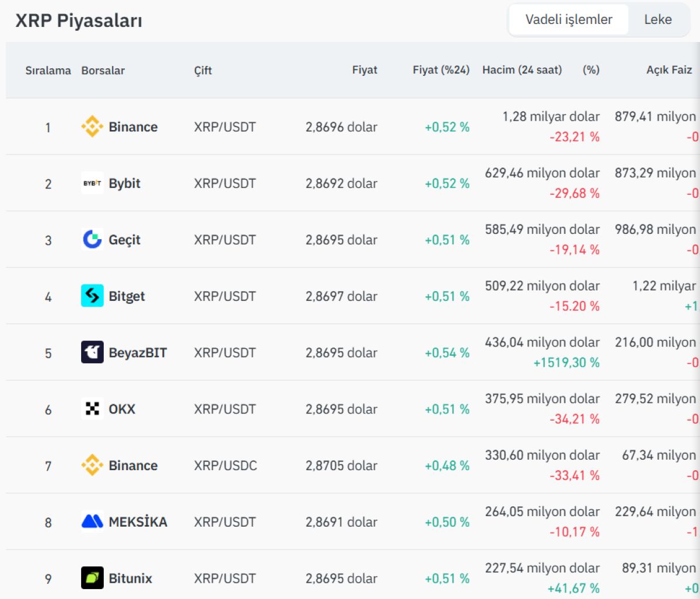Click the Bybit exchange logo
Viewport: 700px width, 599px height.
tap(92, 183)
